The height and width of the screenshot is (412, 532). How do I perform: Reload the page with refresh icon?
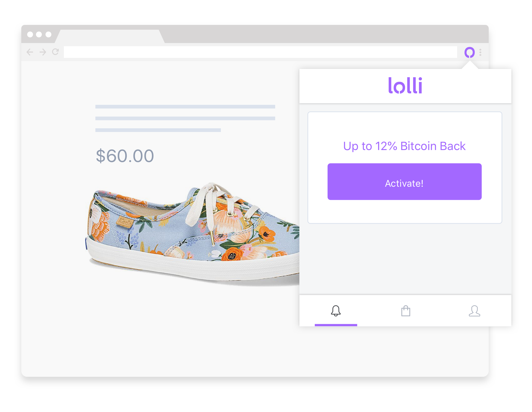(56, 52)
